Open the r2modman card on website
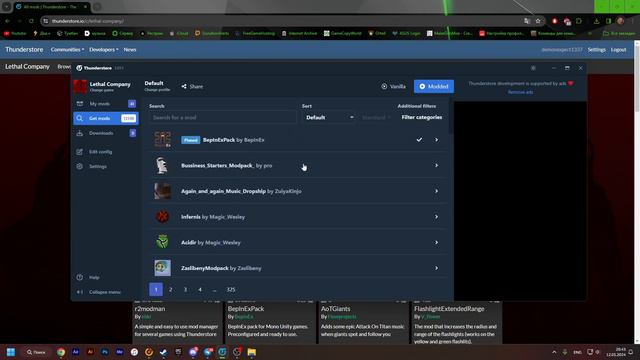This screenshot has height=360, width=640. tap(177, 322)
